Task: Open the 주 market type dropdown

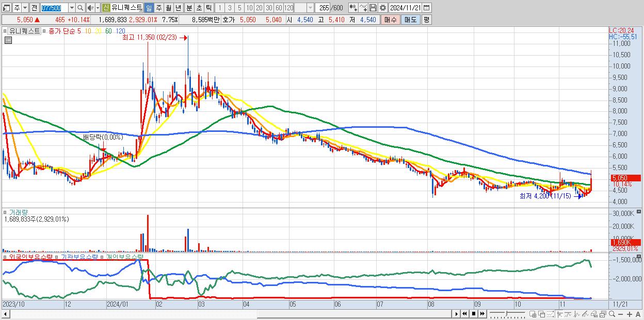Action: (25, 8)
